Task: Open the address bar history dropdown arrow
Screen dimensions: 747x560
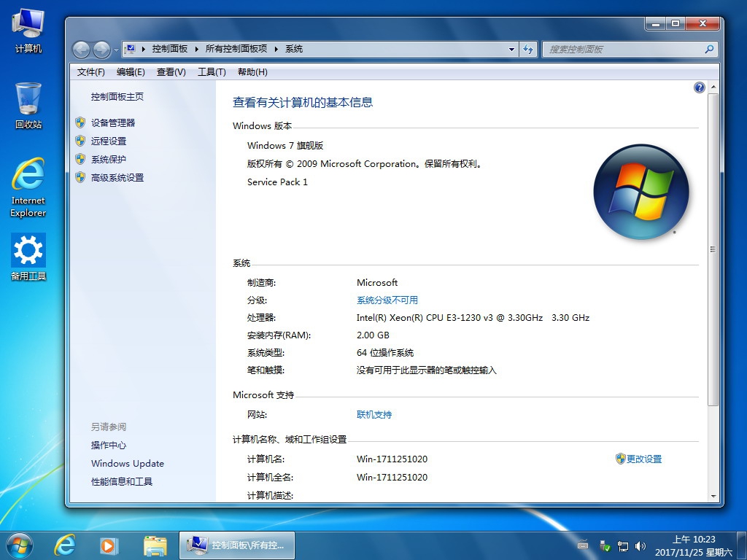Action: pyautogui.click(x=511, y=49)
